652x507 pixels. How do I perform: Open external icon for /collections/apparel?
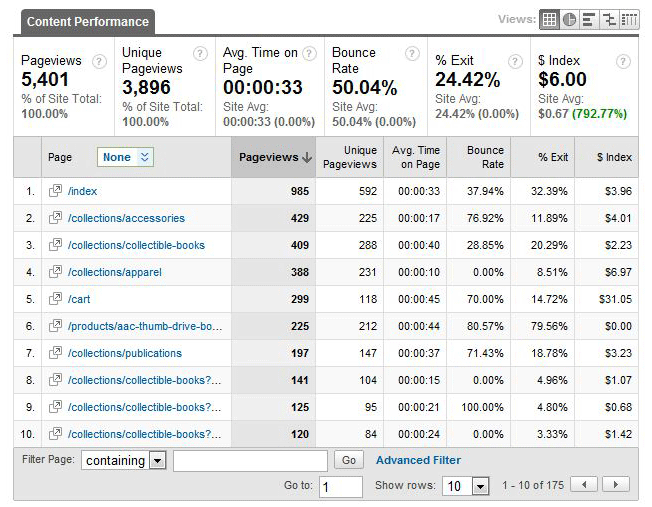point(55,272)
